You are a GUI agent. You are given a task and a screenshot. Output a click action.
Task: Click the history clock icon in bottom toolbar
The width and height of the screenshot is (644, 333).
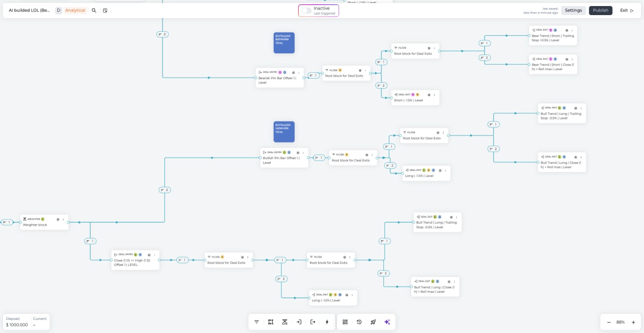[359, 321]
